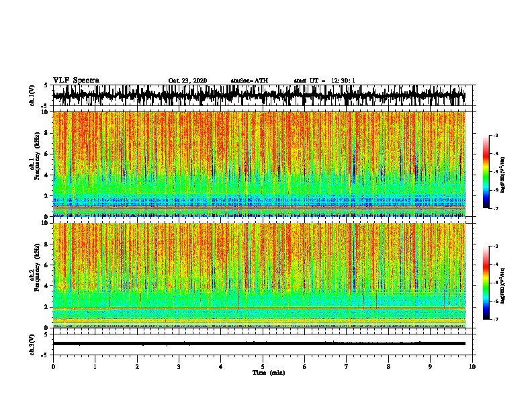Click the -3 label on ch.1 colorbar
The height and width of the screenshot is (411, 532).
point(495,135)
